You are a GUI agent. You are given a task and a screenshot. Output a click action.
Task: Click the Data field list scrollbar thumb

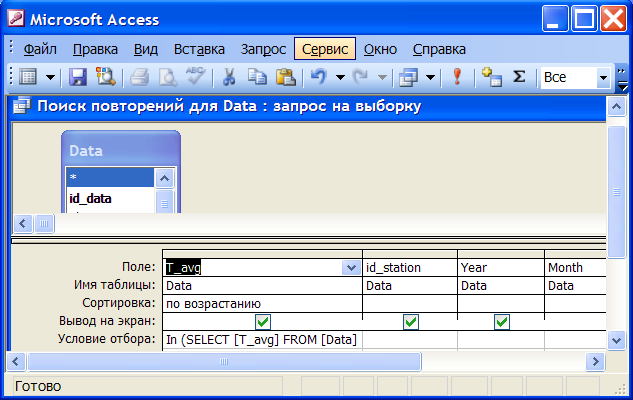(164, 201)
